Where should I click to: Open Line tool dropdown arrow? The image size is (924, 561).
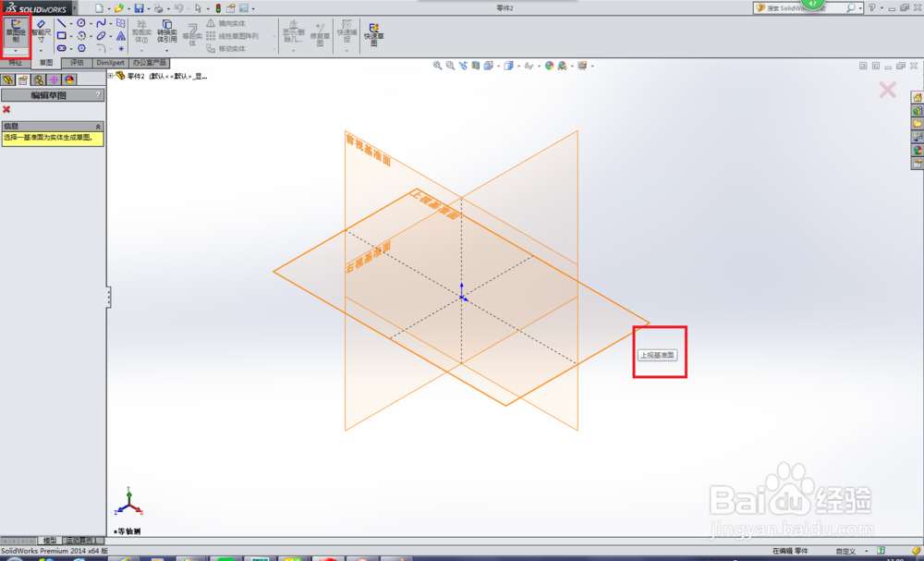click(71, 24)
